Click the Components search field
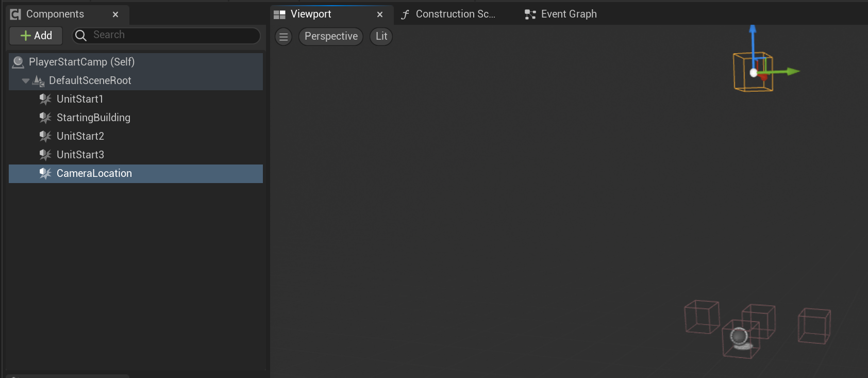Image resolution: width=868 pixels, height=378 pixels. 166,35
